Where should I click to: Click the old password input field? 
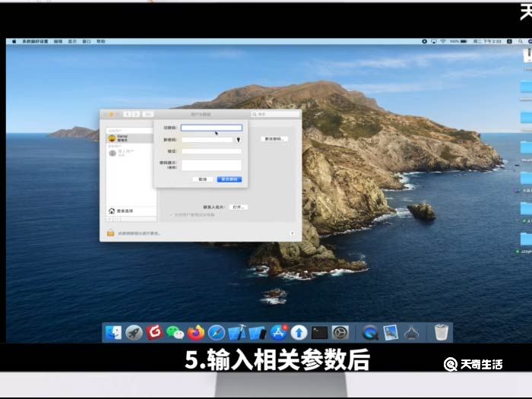(211, 128)
